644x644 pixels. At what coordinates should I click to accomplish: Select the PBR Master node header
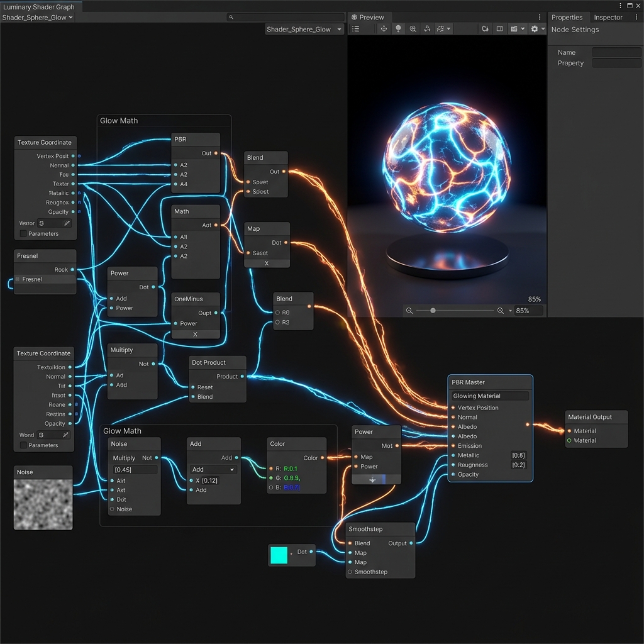pos(490,382)
